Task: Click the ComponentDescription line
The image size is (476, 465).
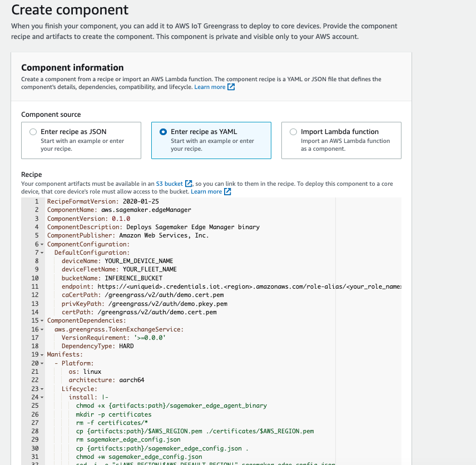Action: tap(153, 227)
